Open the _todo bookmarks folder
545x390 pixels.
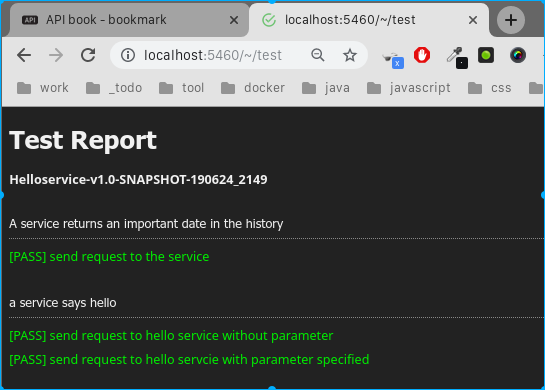pos(114,88)
